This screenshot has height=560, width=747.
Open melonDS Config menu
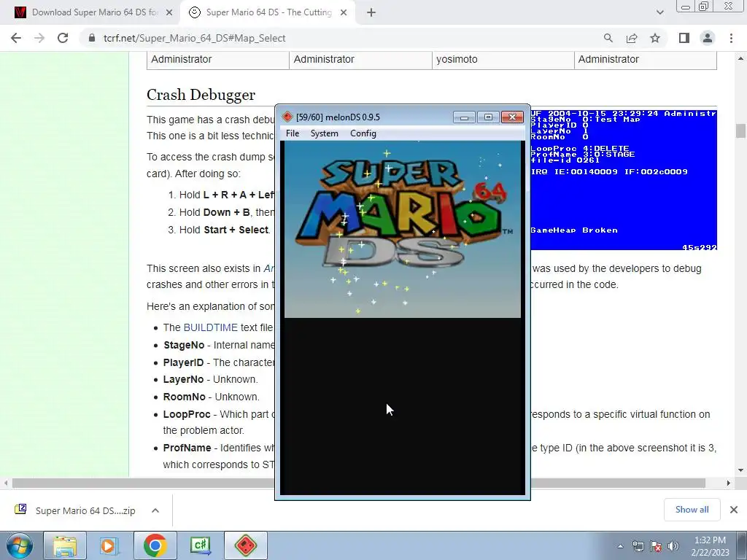tap(363, 133)
